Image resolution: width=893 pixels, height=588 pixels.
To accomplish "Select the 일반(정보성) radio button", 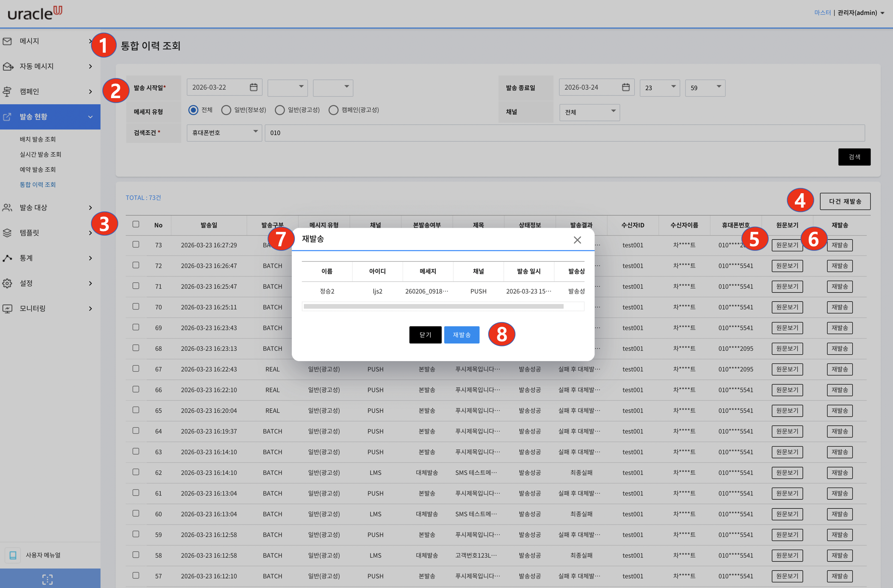I will (x=226, y=110).
